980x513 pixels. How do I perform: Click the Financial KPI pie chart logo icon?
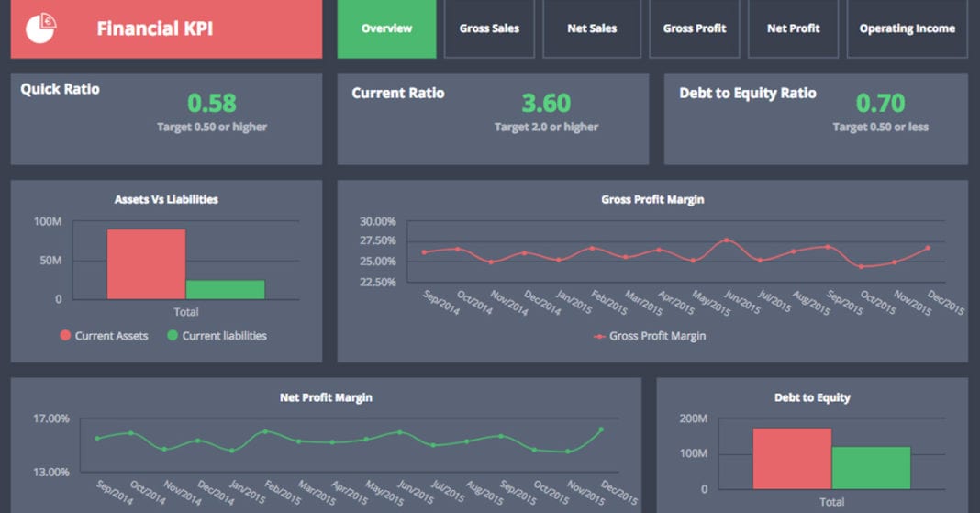click(x=40, y=28)
